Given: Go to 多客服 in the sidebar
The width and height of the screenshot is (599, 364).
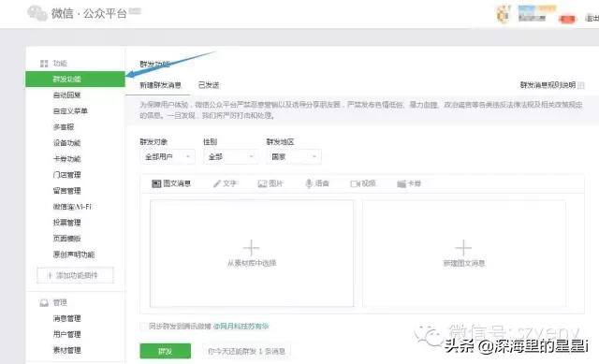Looking at the screenshot, I should [x=64, y=127].
